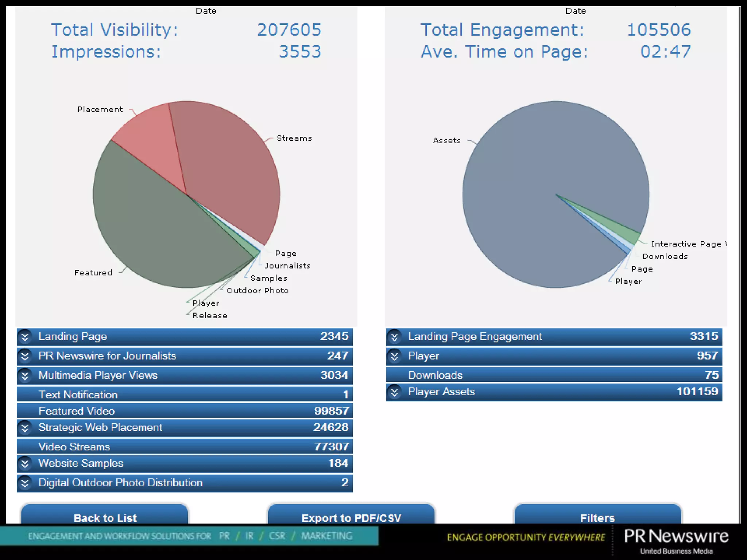
Task: Expand Multimedia Player Views chevron icon
Action: 25,376
